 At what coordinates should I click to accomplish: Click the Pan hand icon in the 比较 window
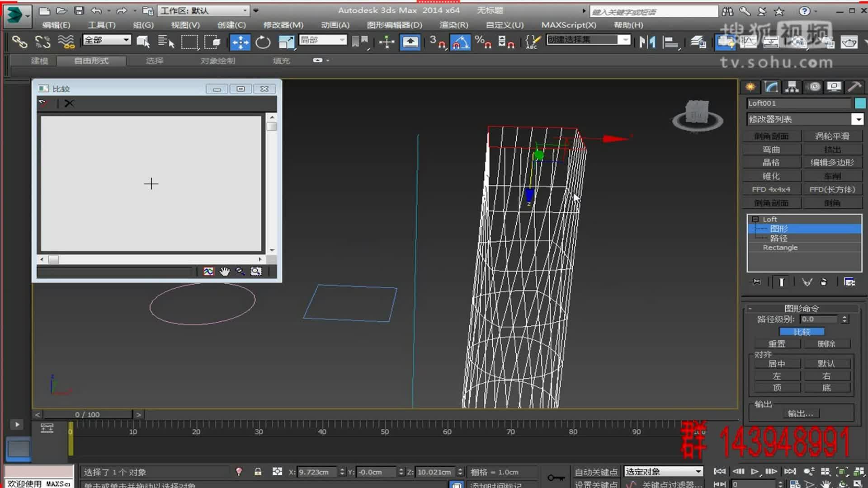coord(225,271)
